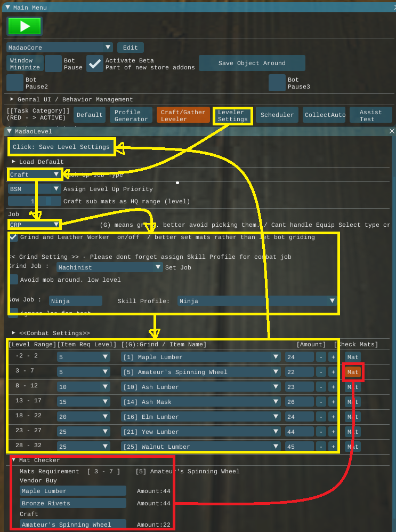Click minus stepper for Ash Mask amount
The width and height of the screenshot is (396, 532).
pyautogui.click(x=320, y=402)
